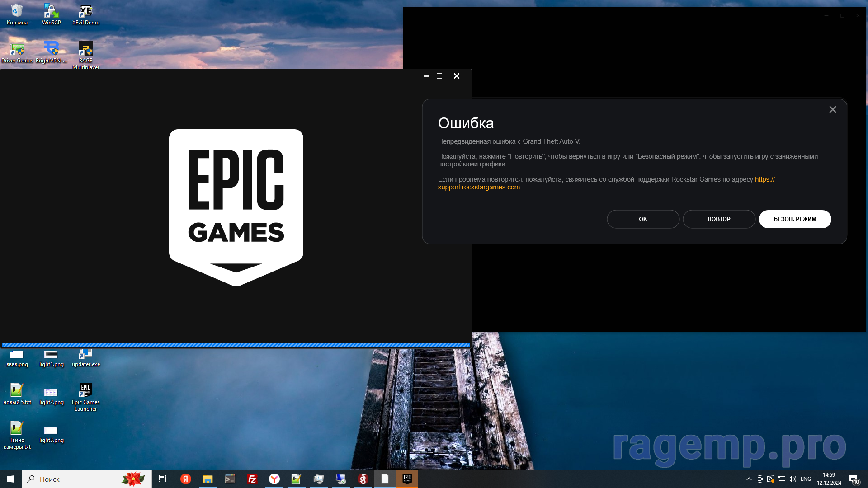Open File Explorer from the taskbar
This screenshot has width=868, height=488.
pyautogui.click(x=208, y=479)
